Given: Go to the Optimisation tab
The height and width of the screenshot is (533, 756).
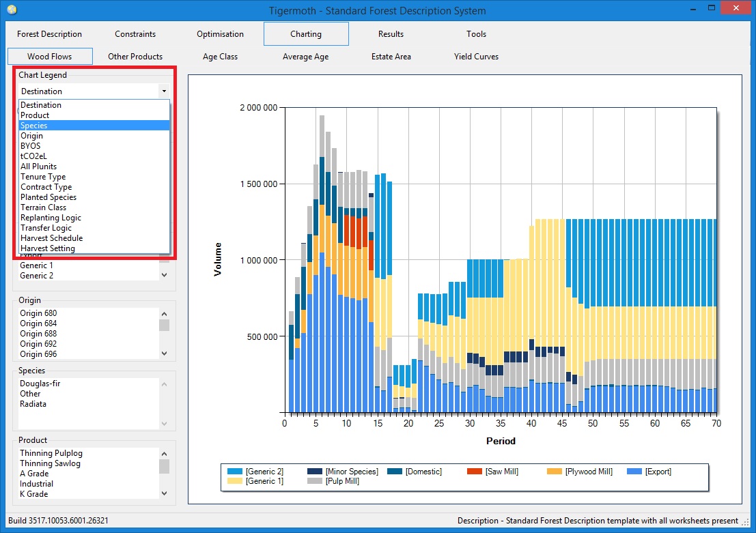Looking at the screenshot, I should pos(220,33).
